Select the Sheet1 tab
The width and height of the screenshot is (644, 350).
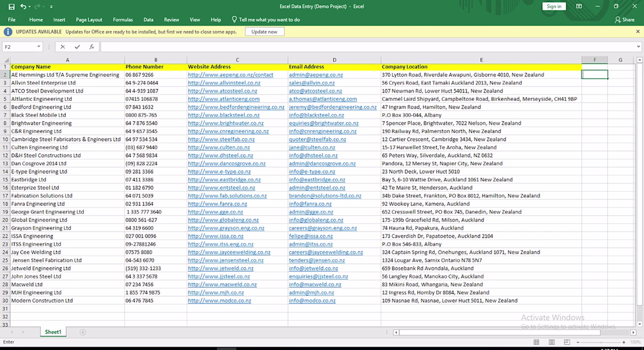[53, 332]
